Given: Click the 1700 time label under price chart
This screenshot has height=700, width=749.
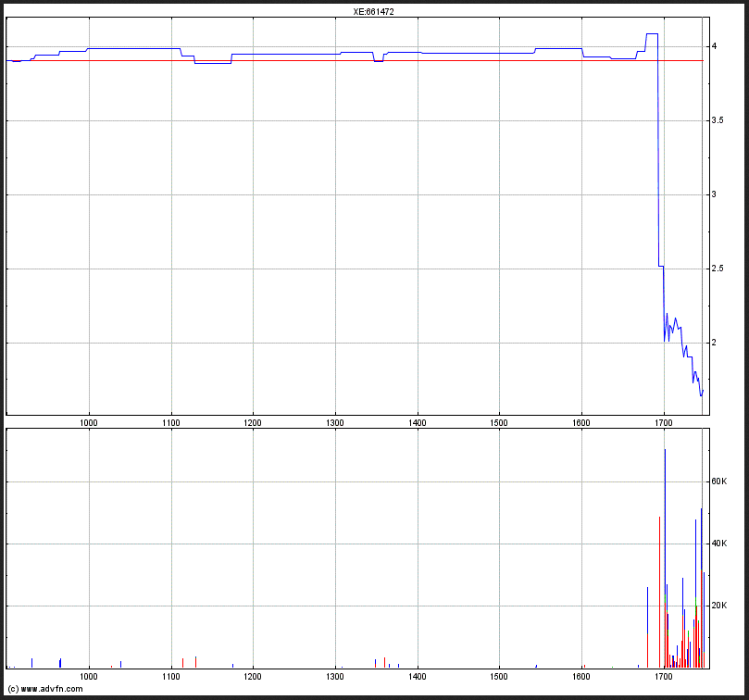Looking at the screenshot, I should [664, 423].
